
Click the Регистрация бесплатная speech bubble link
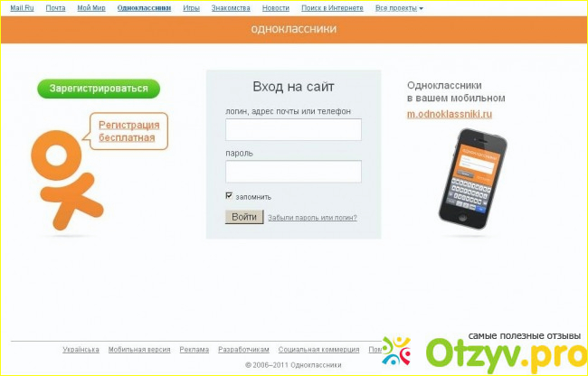(x=128, y=131)
